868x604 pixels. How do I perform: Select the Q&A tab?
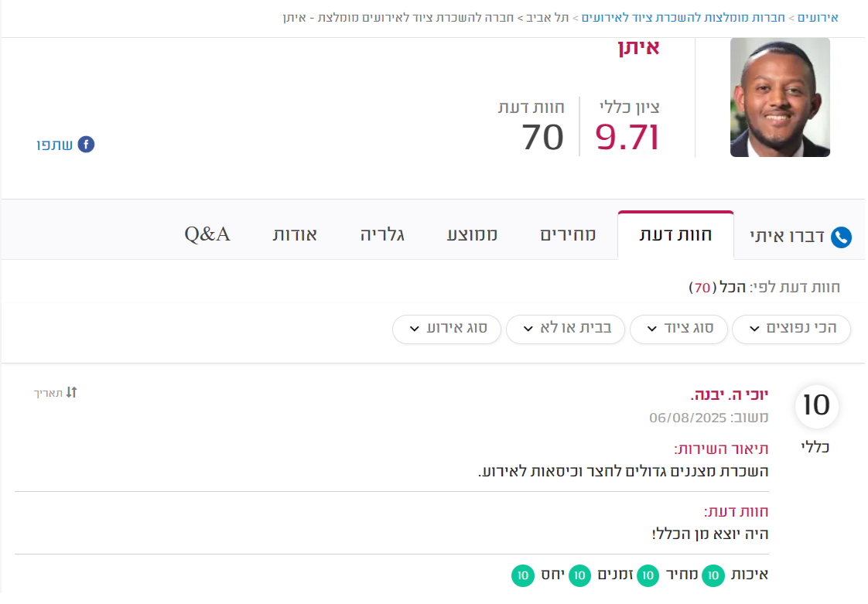[207, 235]
